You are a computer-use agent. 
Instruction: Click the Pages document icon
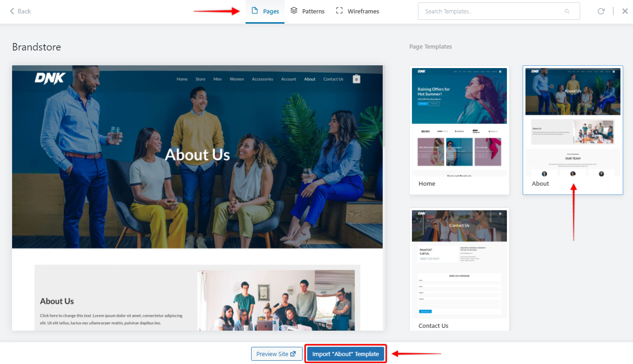[254, 11]
